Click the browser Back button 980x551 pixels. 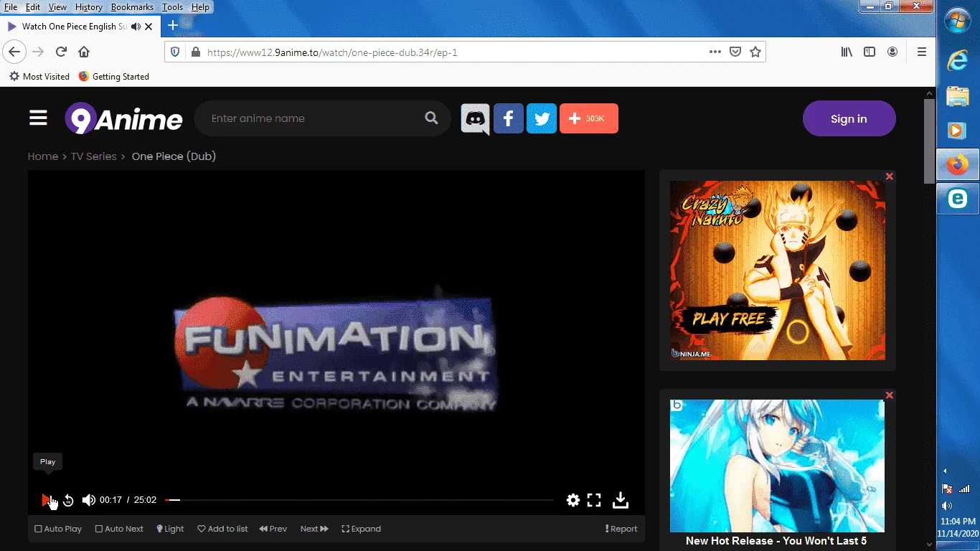[x=14, y=52]
